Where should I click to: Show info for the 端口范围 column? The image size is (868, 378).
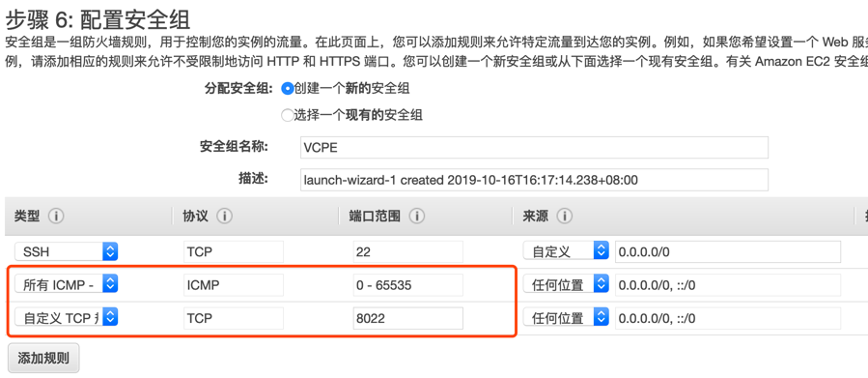[417, 217]
